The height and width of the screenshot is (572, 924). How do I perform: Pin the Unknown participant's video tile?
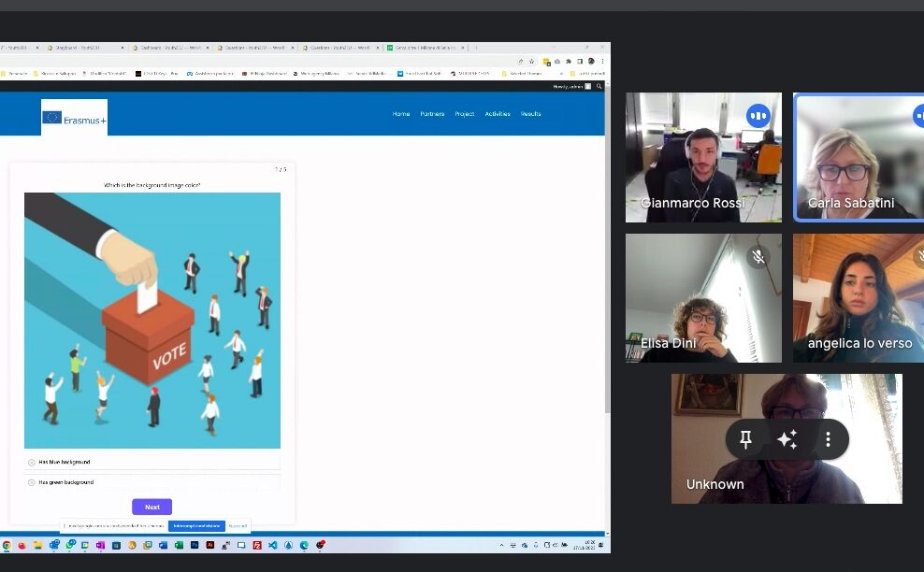(745, 439)
